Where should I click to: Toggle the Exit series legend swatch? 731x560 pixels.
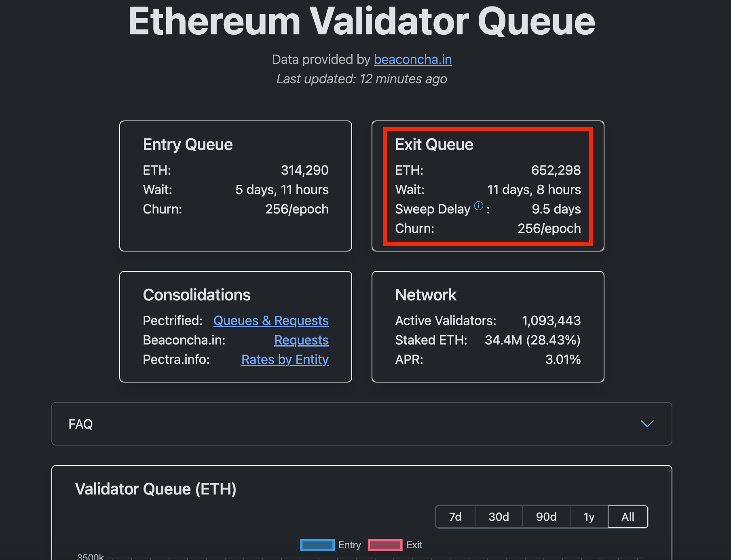385,545
